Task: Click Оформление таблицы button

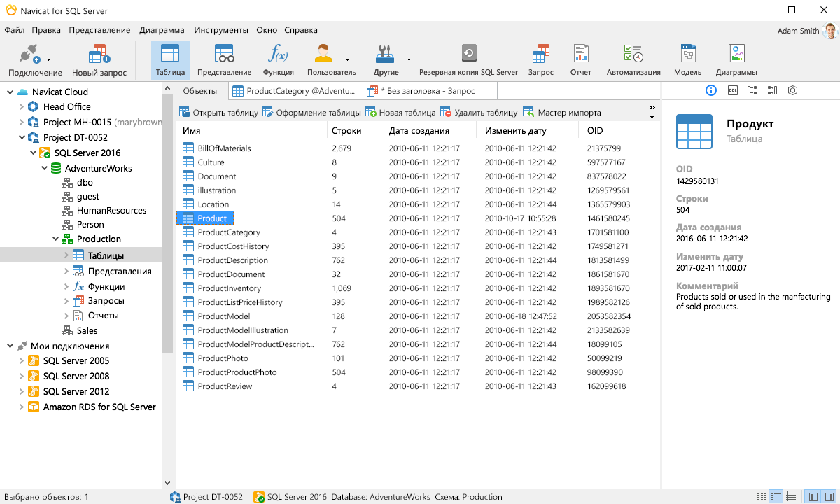Action: click(311, 112)
